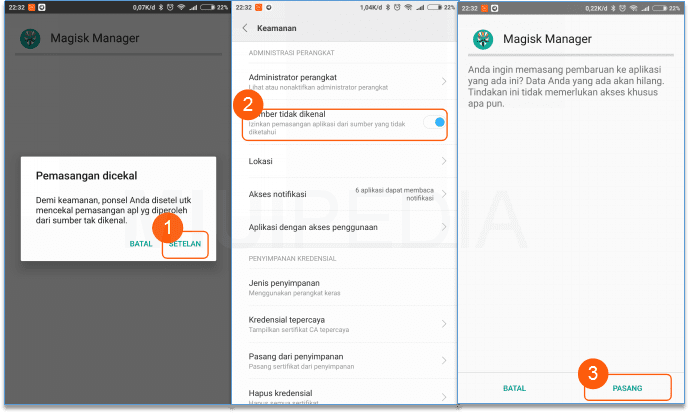Tap the Magisk Manager icon in right install screen

pyautogui.click(x=483, y=40)
